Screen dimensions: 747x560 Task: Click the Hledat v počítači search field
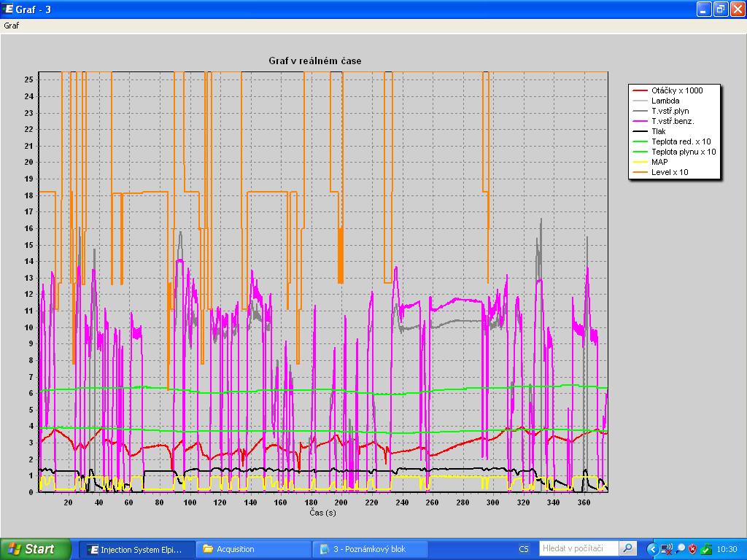(x=579, y=548)
